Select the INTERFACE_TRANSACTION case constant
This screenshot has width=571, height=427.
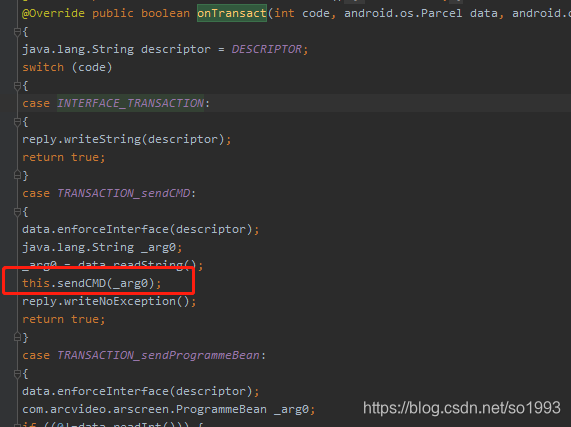click(130, 103)
